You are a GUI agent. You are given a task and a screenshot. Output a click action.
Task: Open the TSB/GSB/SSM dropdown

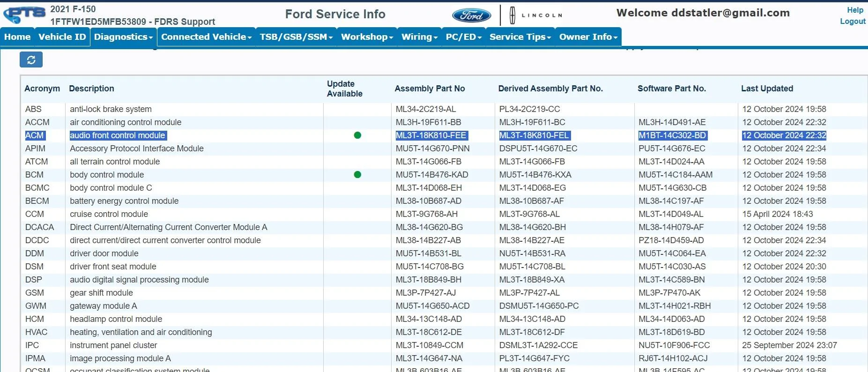296,37
